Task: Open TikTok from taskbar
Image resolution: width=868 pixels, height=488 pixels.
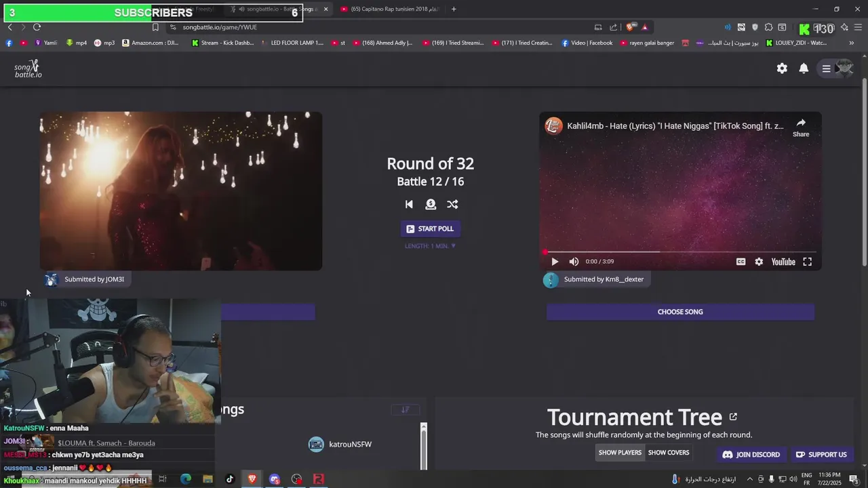Action: 230,479
